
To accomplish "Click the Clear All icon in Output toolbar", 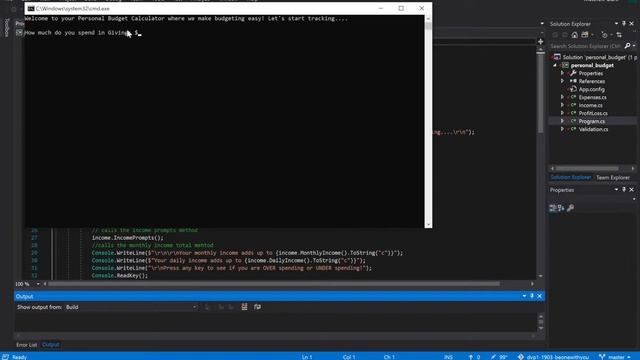I will coord(244,307).
